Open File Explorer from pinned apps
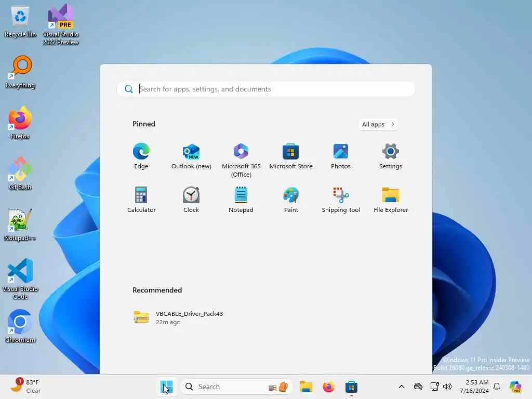 click(x=391, y=200)
